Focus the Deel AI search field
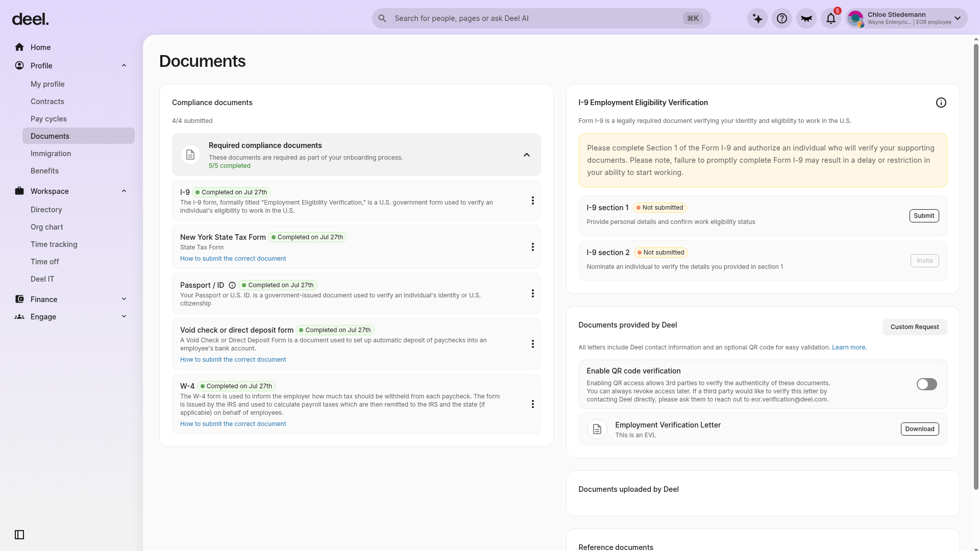980x551 pixels. coord(541,18)
